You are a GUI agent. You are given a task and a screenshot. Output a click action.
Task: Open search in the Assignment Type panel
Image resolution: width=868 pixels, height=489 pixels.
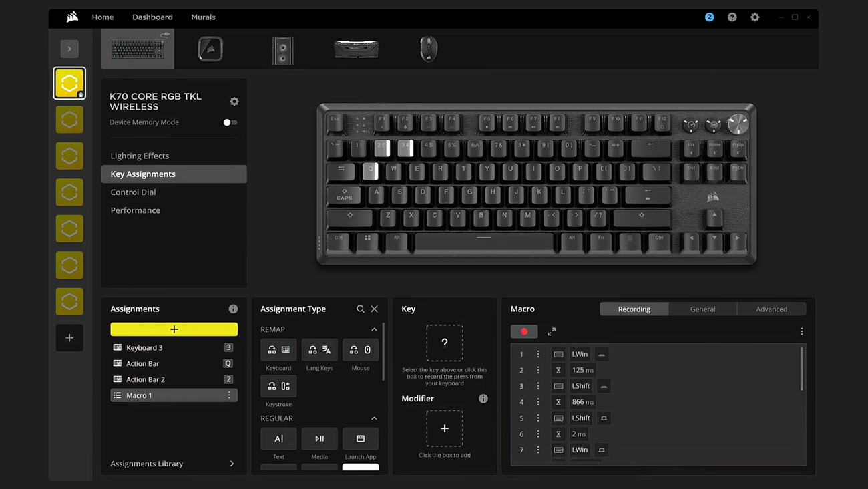click(x=361, y=309)
